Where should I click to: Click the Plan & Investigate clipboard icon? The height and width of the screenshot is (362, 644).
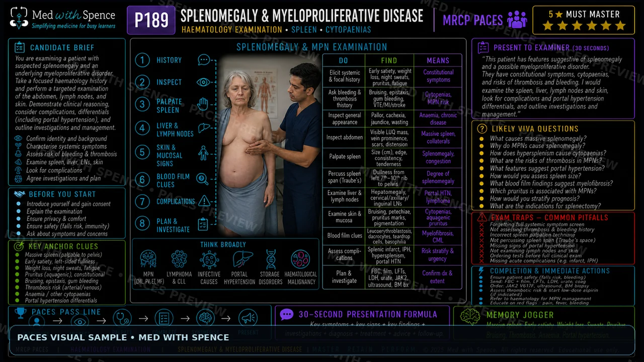[203, 224]
